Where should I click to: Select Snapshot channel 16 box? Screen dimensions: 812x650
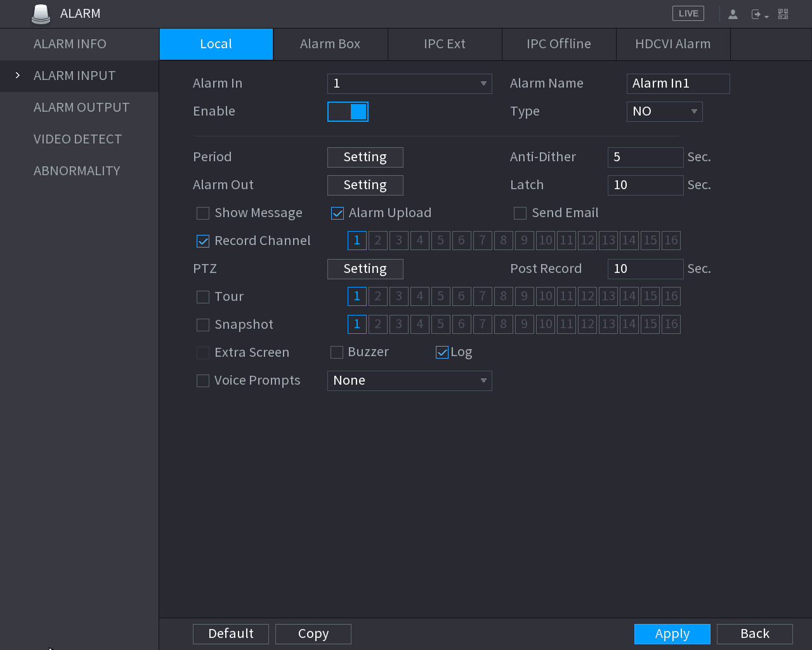671,324
